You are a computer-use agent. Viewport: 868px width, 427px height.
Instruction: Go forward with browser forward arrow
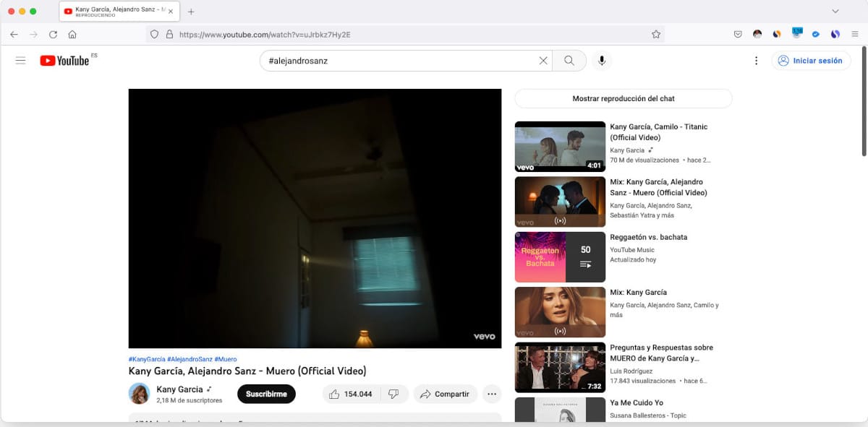(33, 34)
